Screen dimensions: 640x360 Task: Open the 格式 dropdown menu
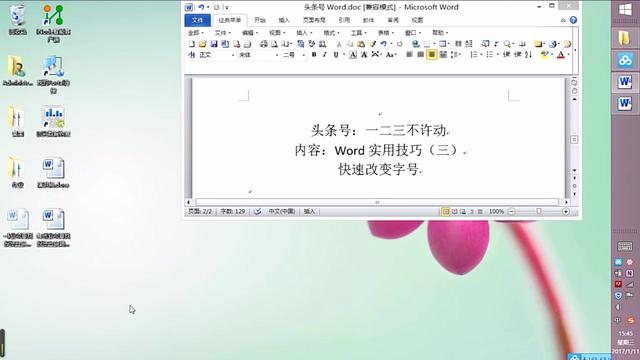click(x=331, y=33)
